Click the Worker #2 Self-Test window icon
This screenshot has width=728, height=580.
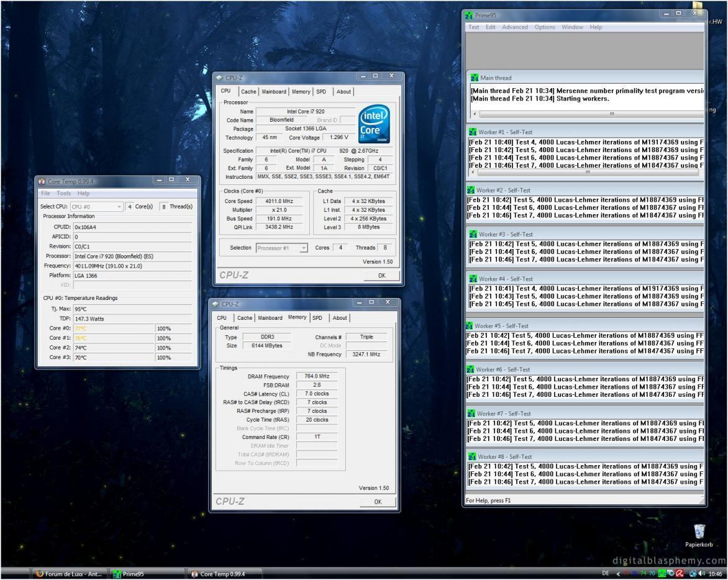point(471,190)
